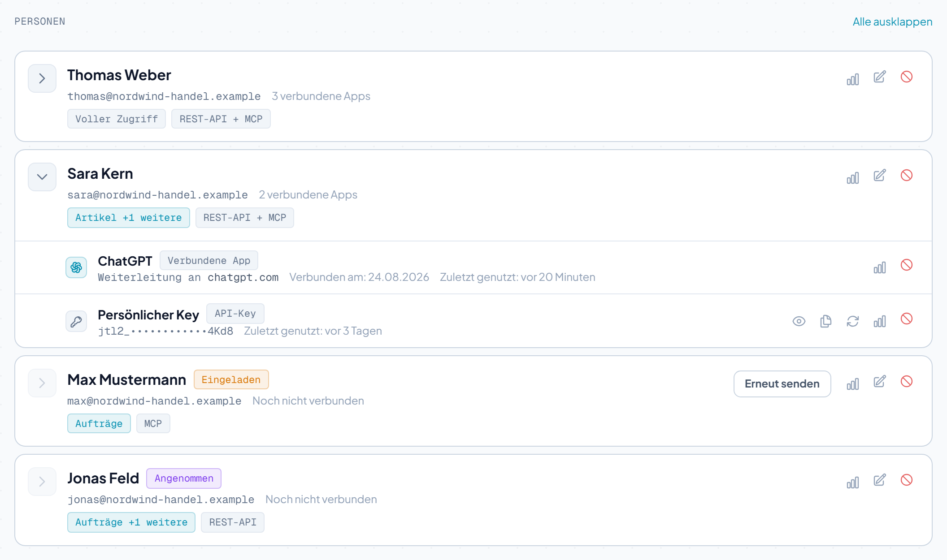
Task: Click the Eingeladen status badge
Action: coord(231,380)
